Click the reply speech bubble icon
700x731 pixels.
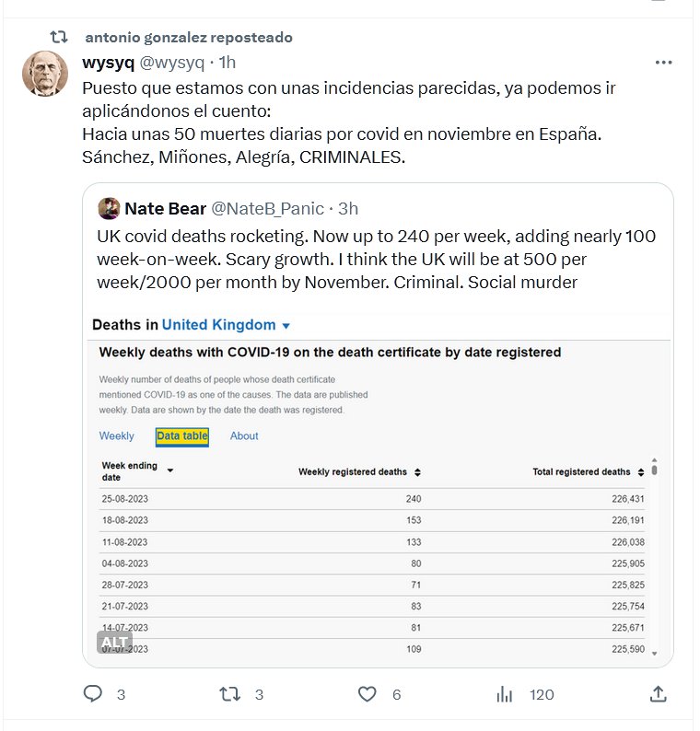(x=93, y=693)
